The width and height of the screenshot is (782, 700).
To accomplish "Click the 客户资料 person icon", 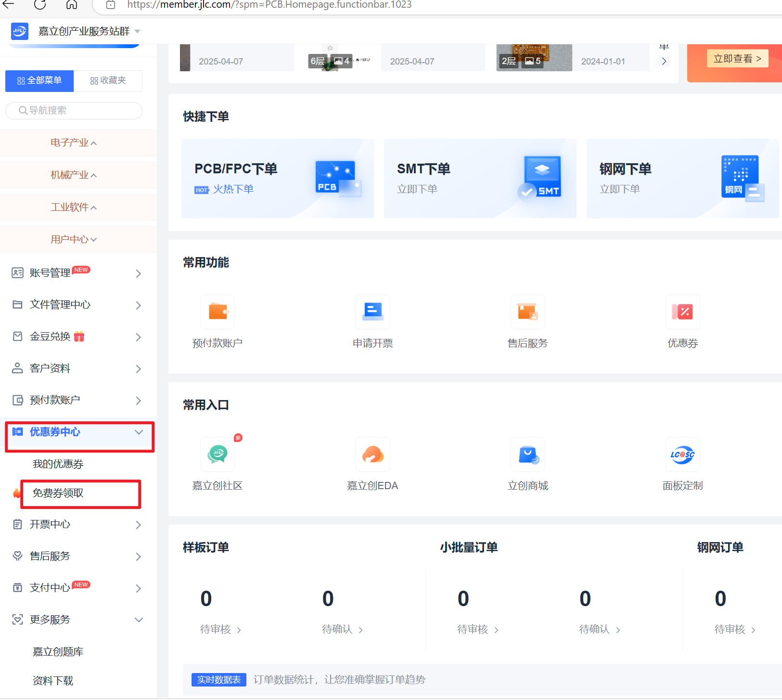I will point(17,368).
